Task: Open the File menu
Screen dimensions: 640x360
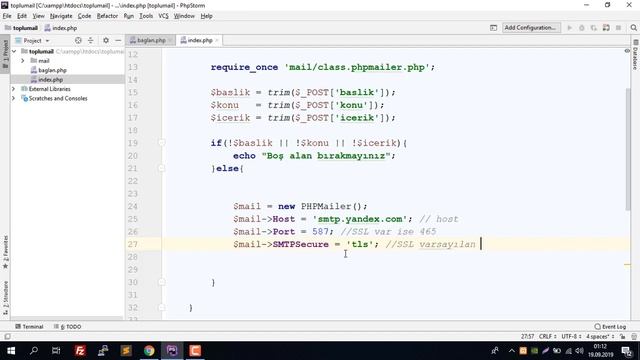Action: tap(7, 16)
